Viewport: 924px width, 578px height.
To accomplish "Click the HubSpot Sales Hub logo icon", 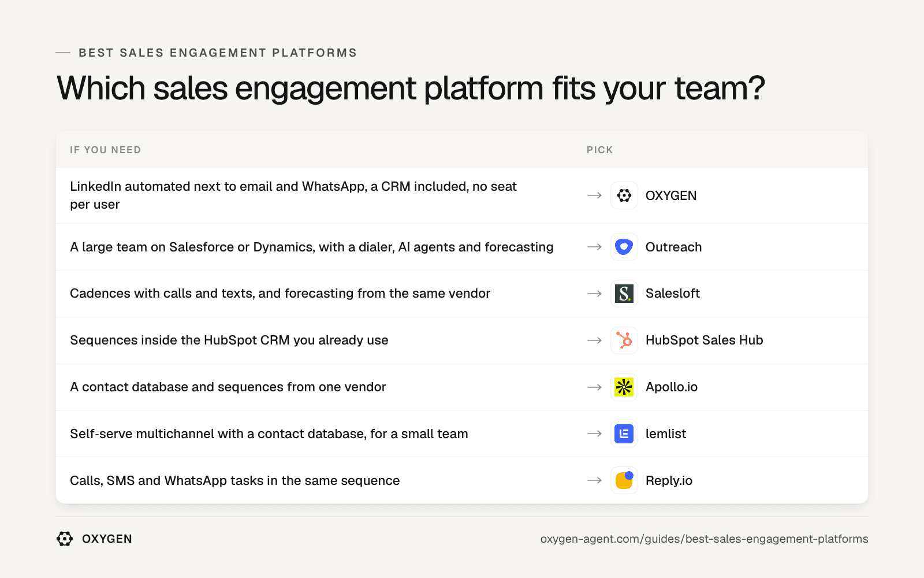I will pyautogui.click(x=624, y=340).
